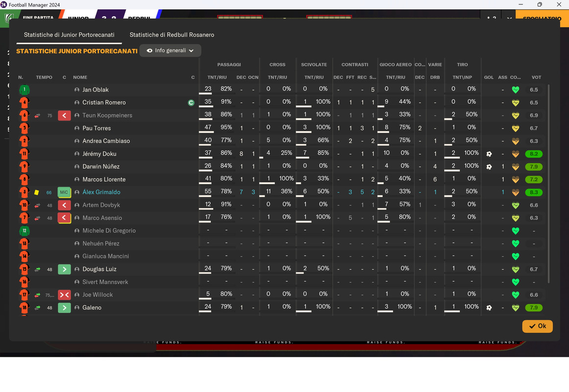Click Jérémy Doku's orange shirt number icon
Screen dimensions: 569x392
(x=25, y=154)
